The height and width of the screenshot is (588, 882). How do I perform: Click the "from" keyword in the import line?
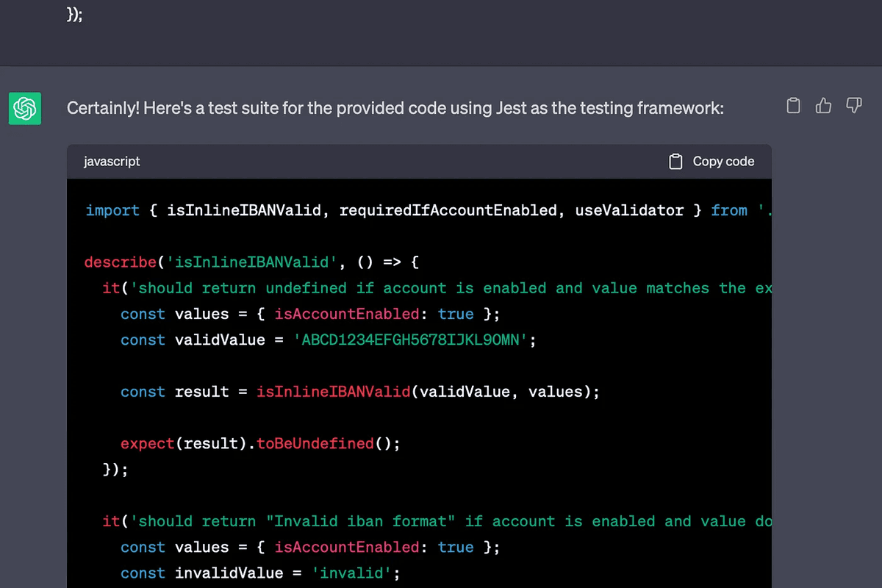click(729, 210)
